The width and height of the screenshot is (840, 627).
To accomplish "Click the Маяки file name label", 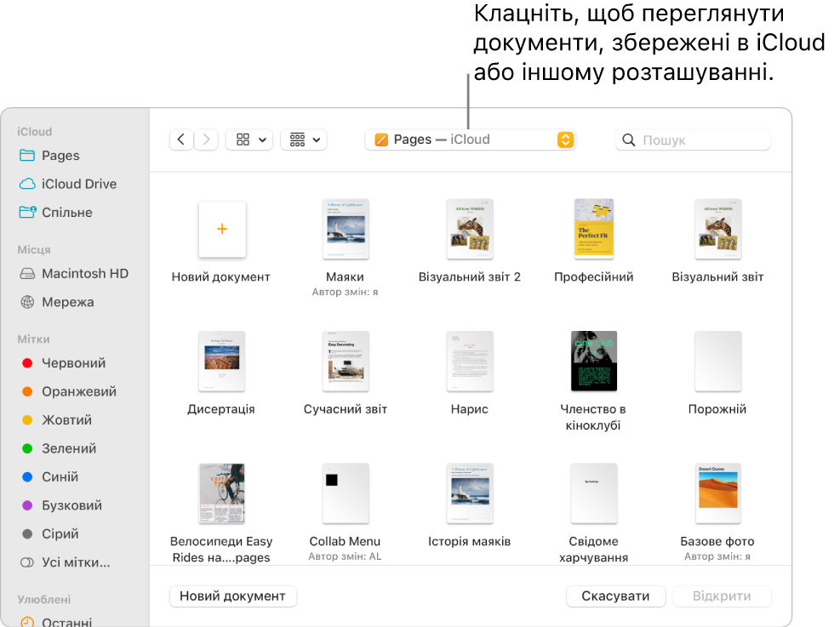I will 345,276.
